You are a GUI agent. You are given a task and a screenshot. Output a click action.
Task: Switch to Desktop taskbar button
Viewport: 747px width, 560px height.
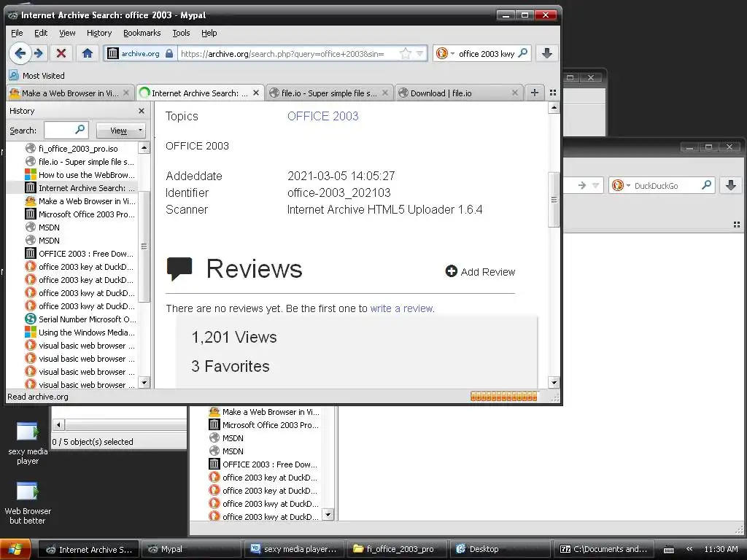tap(500, 550)
